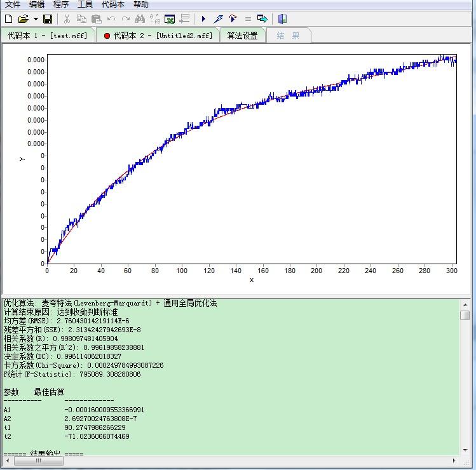Click the t2 estimate -71.0236066074469

click(x=97, y=436)
